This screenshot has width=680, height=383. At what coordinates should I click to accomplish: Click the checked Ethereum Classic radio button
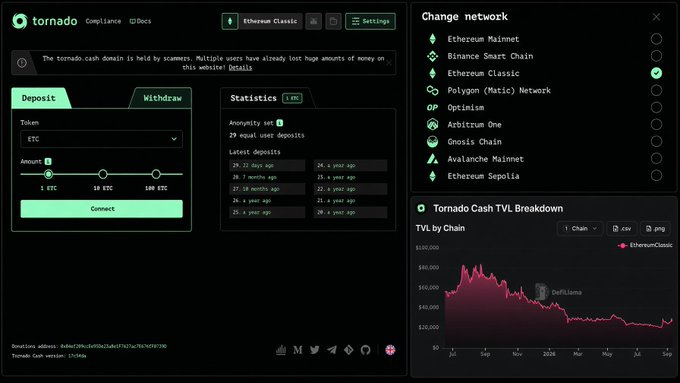656,73
